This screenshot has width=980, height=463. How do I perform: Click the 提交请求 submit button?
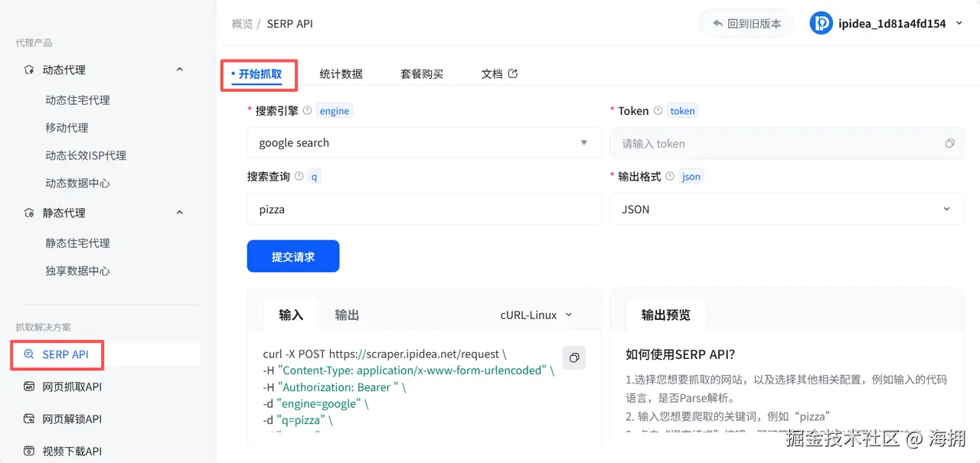[293, 256]
